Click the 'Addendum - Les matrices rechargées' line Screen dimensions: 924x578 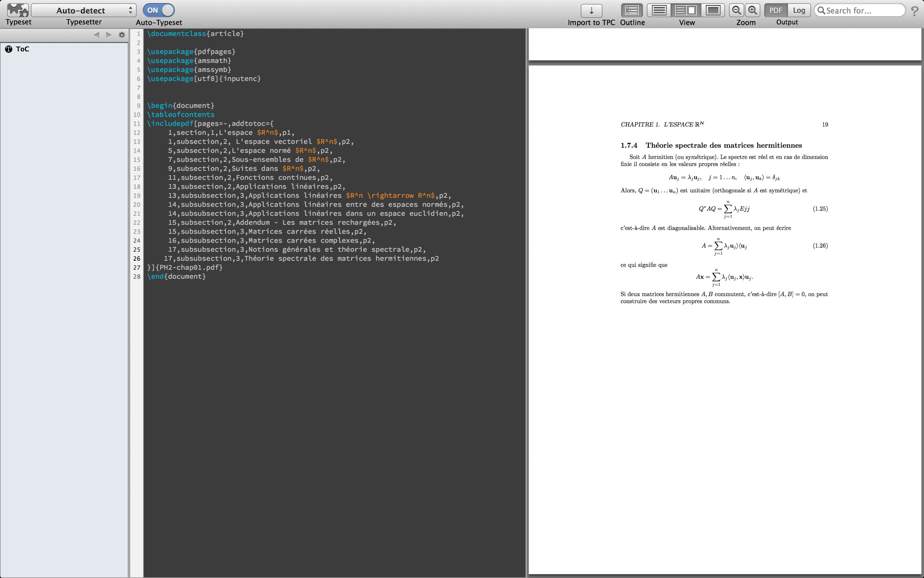click(282, 223)
